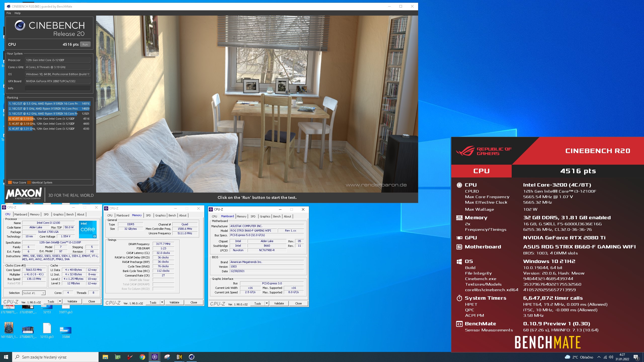Viewport: 644px width, 362px height.
Task: Click the Intel Core i3 badge in CPU-Z
Action: [x=88, y=230]
